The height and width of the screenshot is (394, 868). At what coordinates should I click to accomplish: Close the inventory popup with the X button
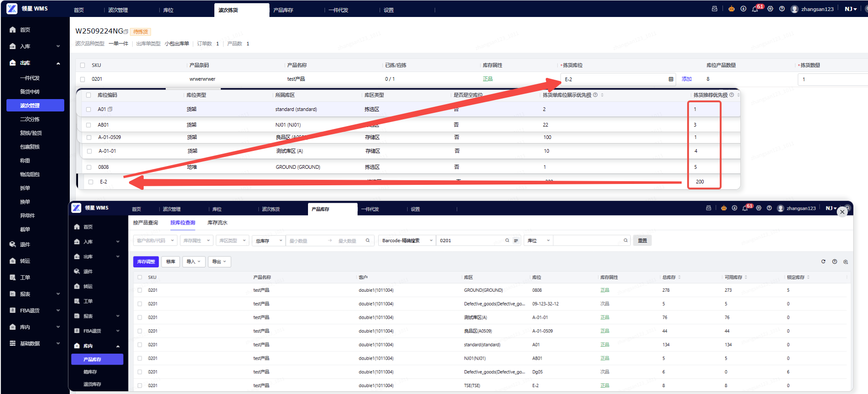(842, 212)
